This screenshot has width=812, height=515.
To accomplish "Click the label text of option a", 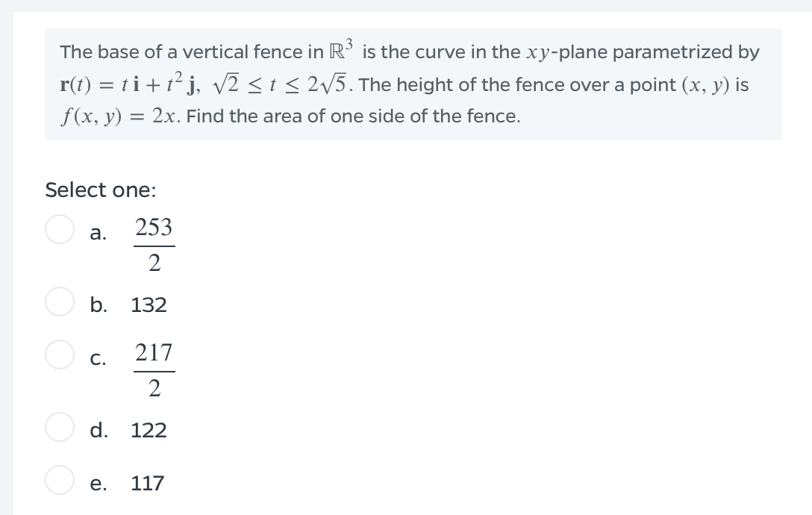I will [x=97, y=234].
